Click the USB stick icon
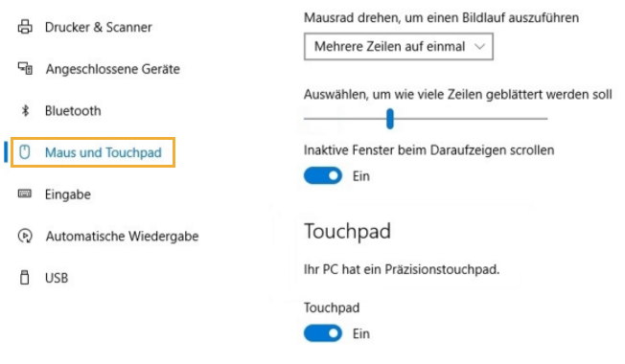625x364 pixels. click(25, 277)
